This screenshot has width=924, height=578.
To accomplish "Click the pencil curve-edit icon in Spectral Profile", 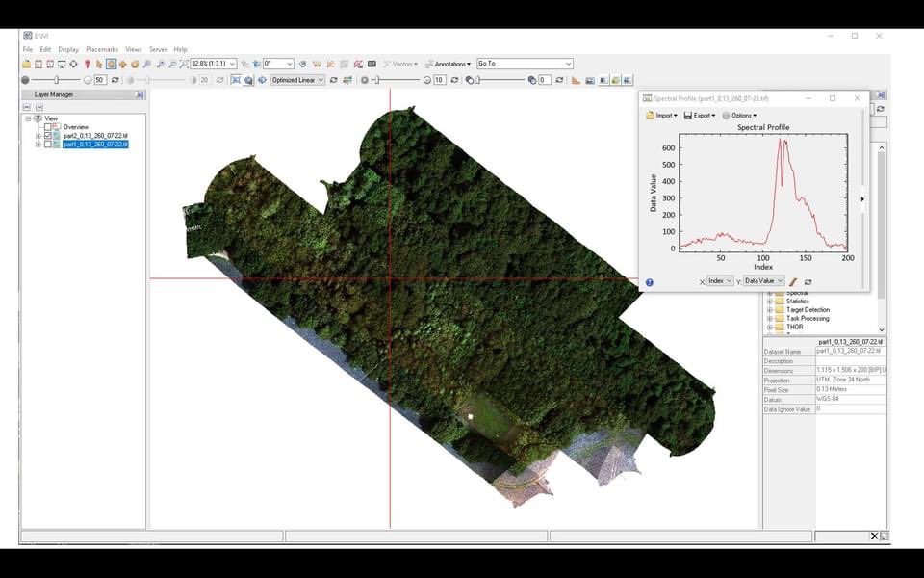I will [793, 282].
